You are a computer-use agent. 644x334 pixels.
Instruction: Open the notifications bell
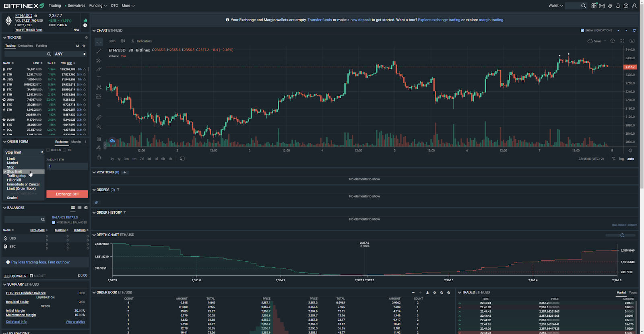click(x=618, y=6)
